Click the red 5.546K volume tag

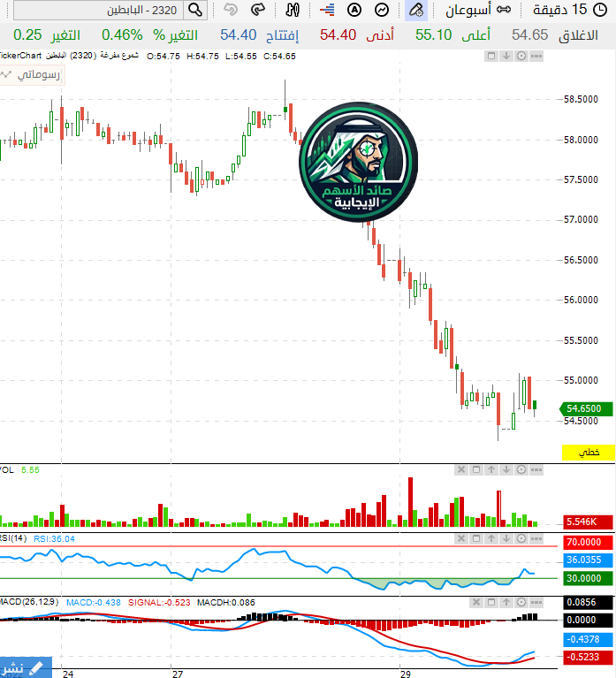pos(588,522)
